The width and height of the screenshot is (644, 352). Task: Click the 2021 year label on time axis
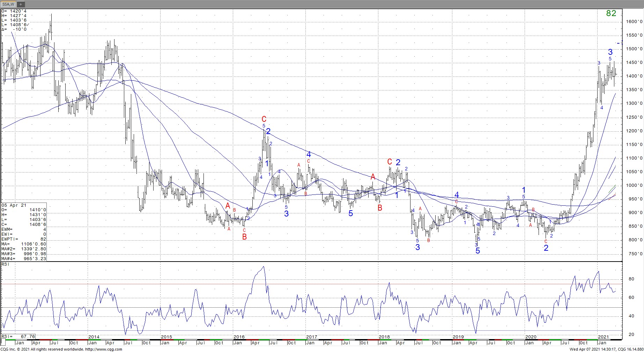[x=603, y=337]
